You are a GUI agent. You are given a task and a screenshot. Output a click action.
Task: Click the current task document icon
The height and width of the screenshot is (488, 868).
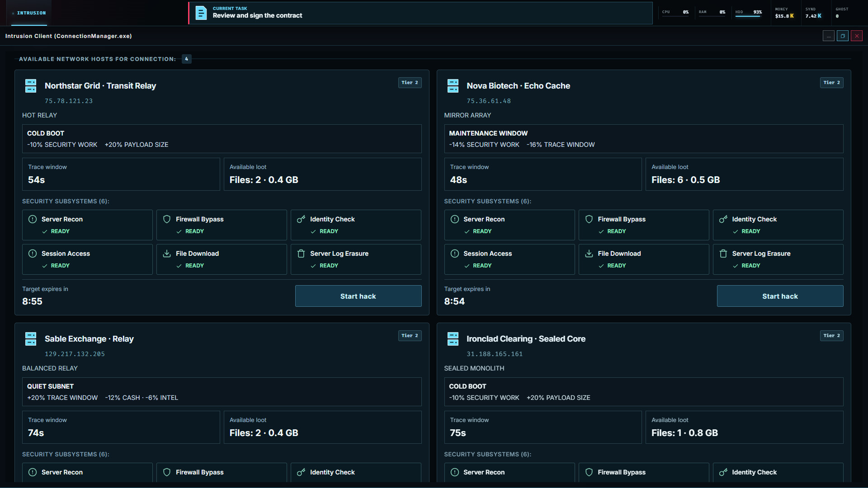(x=201, y=13)
